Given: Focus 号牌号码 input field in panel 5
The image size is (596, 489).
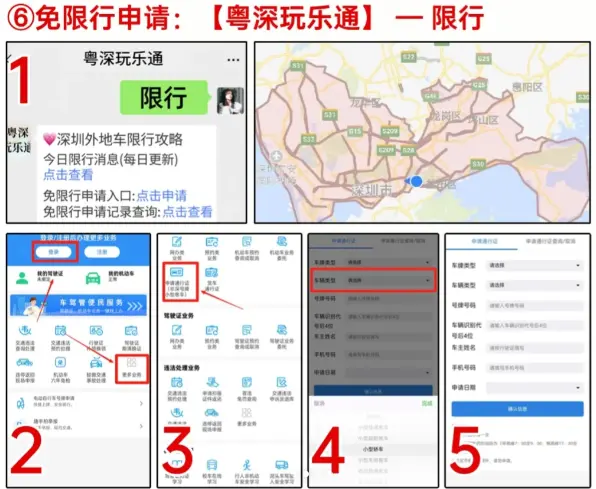Looking at the screenshot, I should 534,305.
